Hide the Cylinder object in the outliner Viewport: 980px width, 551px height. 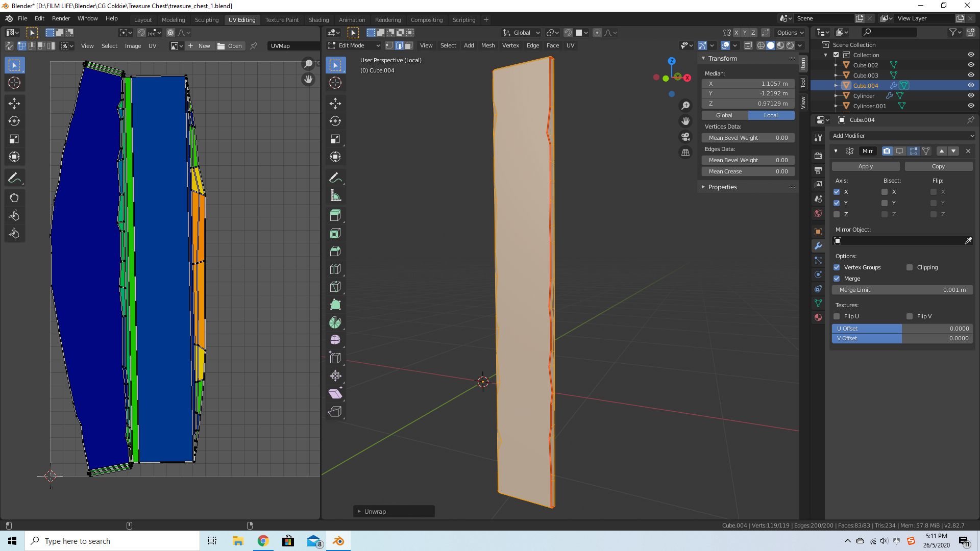971,95
